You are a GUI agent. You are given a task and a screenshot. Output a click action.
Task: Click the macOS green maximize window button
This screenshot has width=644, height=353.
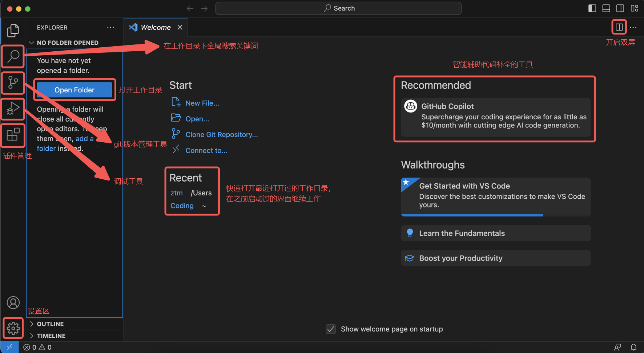pyautogui.click(x=28, y=9)
